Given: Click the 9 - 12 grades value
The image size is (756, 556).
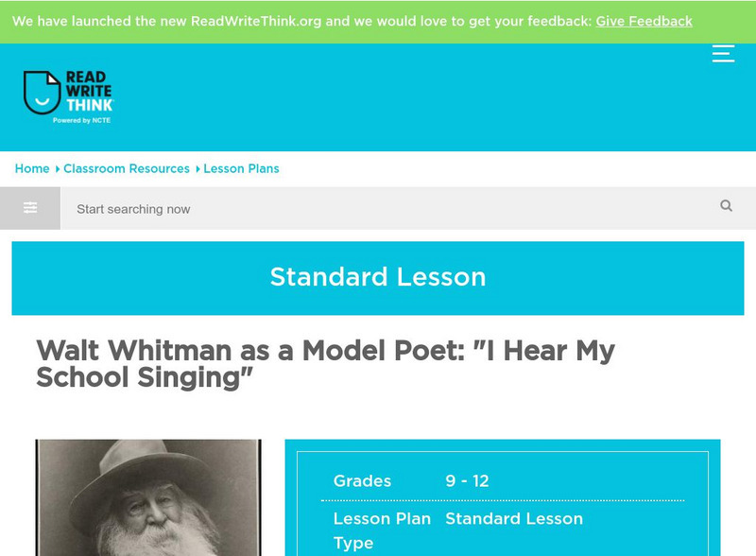Looking at the screenshot, I should 467,481.
